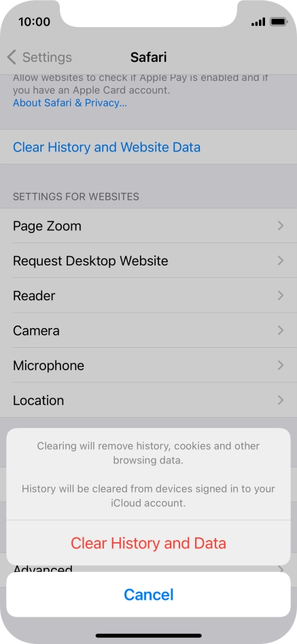Tap chevron on Location row
Screen dimensions: 297x644
[x=281, y=400]
